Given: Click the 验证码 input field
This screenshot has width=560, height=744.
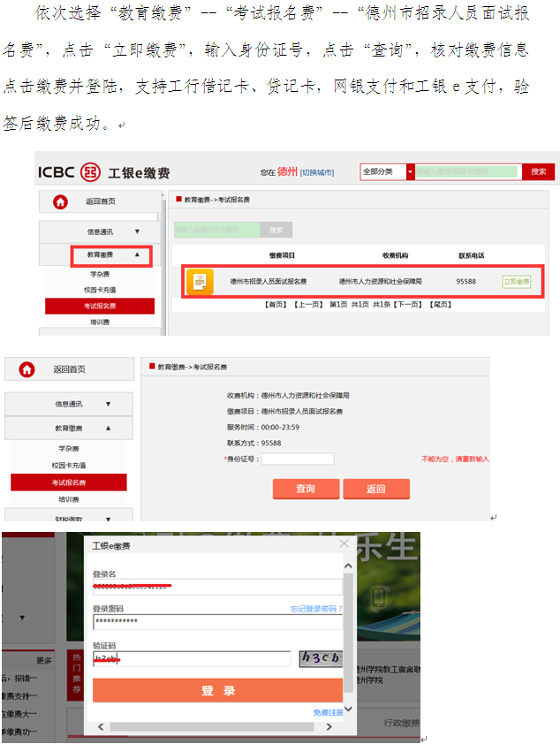Looking at the screenshot, I should pyautogui.click(x=192, y=658).
